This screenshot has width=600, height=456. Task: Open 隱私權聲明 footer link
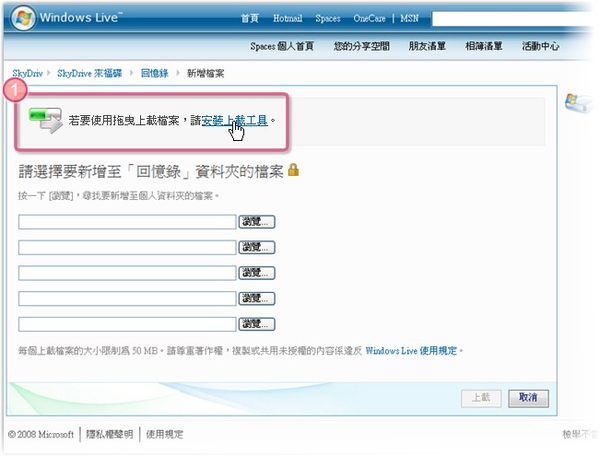point(109,434)
